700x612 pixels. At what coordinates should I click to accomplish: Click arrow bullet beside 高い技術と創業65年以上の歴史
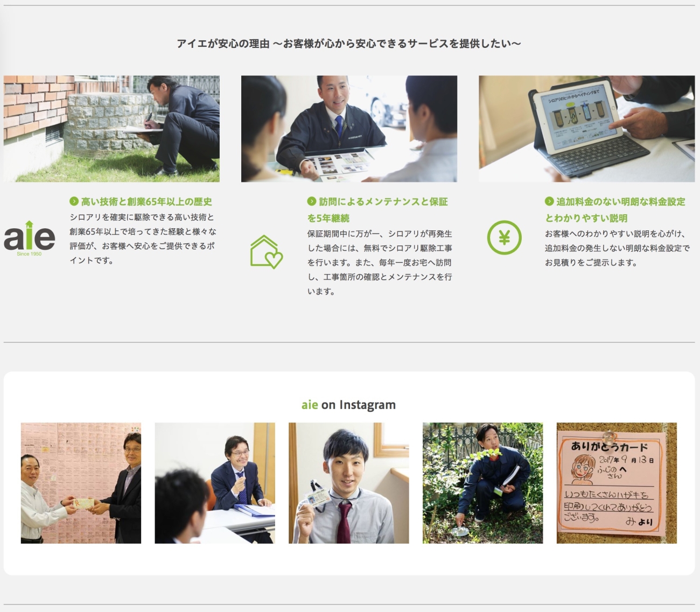pos(74,201)
